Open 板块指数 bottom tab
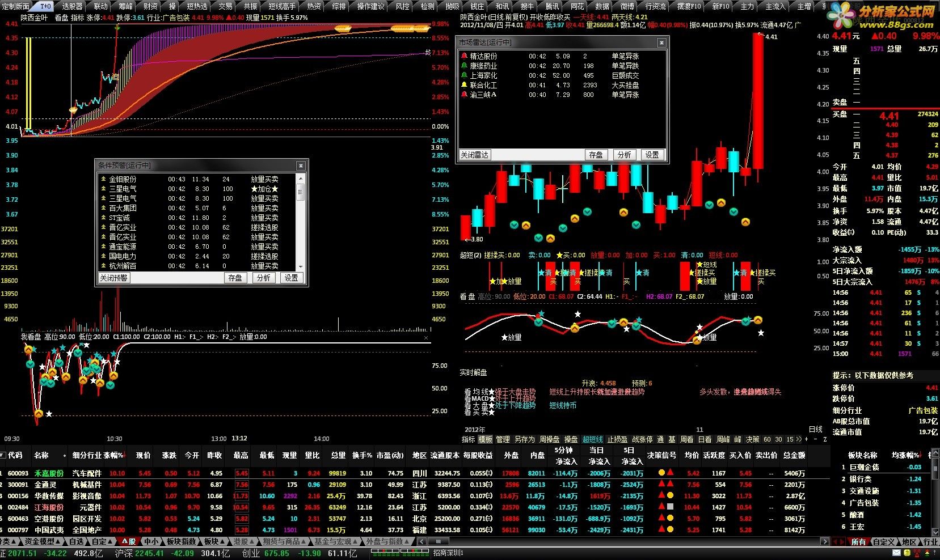 [180, 541]
